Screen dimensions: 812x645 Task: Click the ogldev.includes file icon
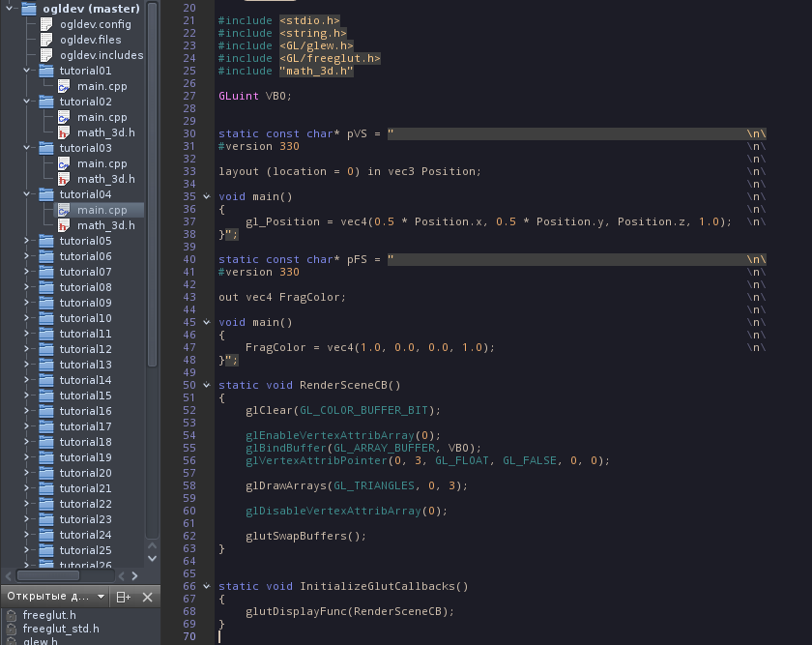coord(46,55)
